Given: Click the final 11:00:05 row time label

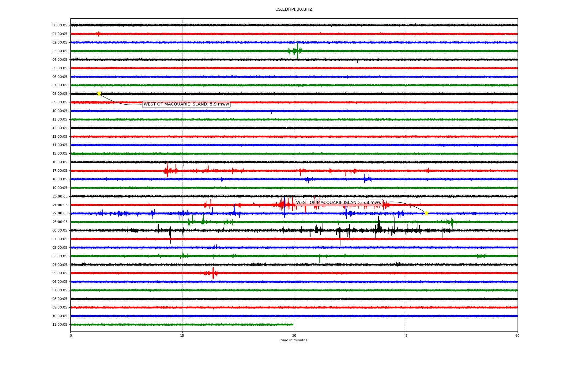Looking at the screenshot, I should pyautogui.click(x=60, y=325).
